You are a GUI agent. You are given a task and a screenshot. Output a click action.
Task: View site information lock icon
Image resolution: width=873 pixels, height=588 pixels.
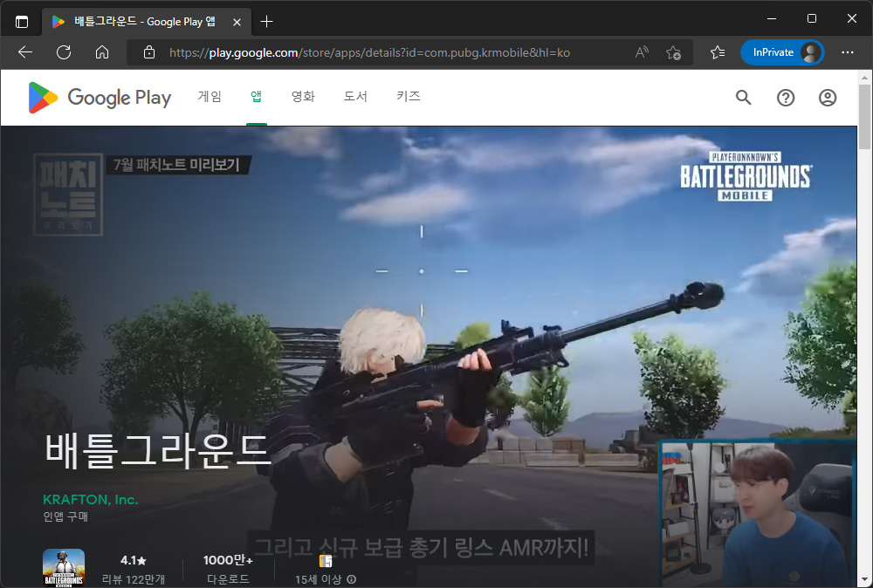[148, 52]
